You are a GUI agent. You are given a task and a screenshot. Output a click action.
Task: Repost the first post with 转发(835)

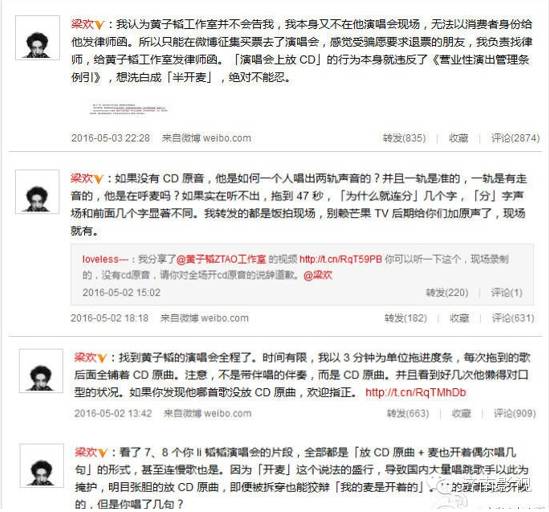tap(404, 138)
